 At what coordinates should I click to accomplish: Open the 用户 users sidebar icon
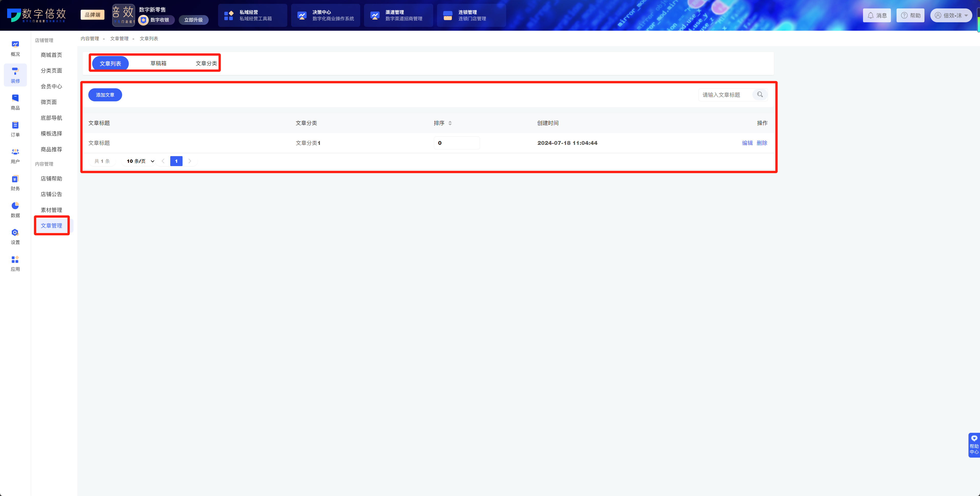click(15, 156)
